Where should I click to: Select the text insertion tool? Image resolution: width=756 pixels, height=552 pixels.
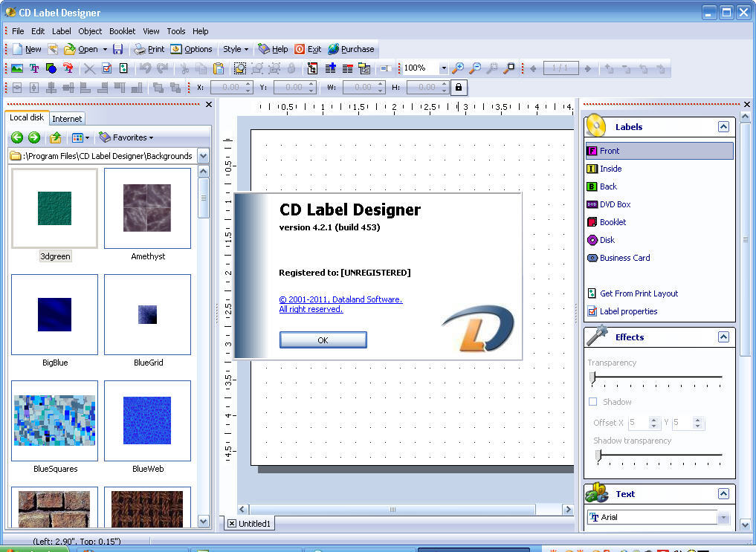click(x=33, y=68)
